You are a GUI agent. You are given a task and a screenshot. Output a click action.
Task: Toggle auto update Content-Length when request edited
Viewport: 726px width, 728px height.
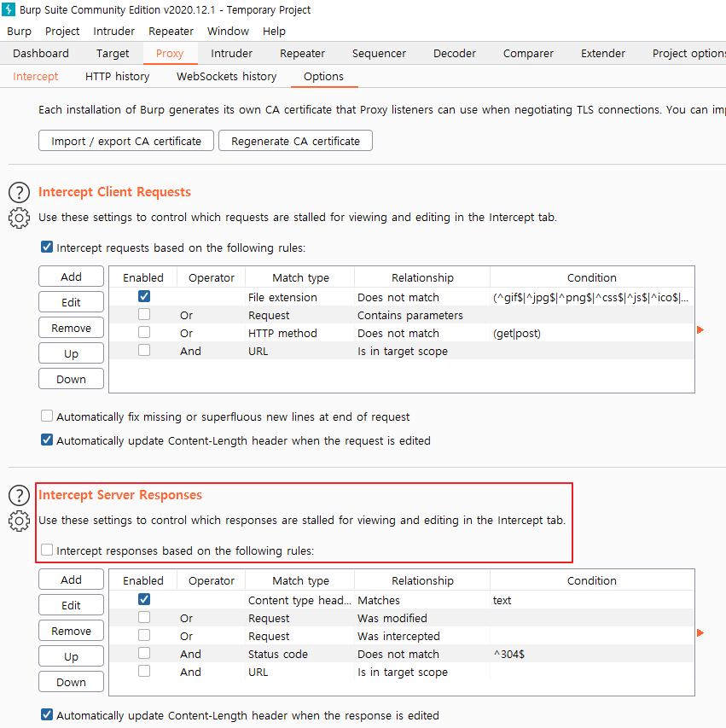[47, 440]
